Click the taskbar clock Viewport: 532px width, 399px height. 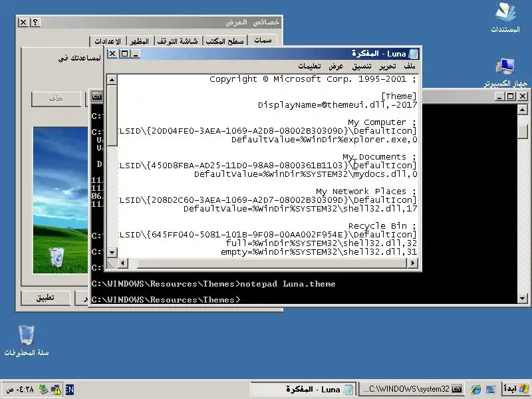[21, 390]
